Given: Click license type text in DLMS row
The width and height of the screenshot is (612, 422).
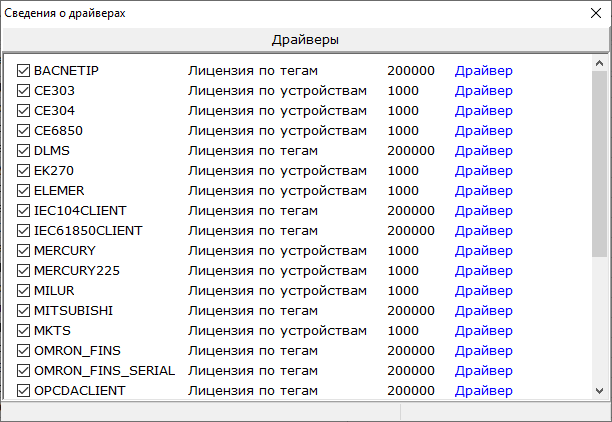Looking at the screenshot, I should point(253,151).
